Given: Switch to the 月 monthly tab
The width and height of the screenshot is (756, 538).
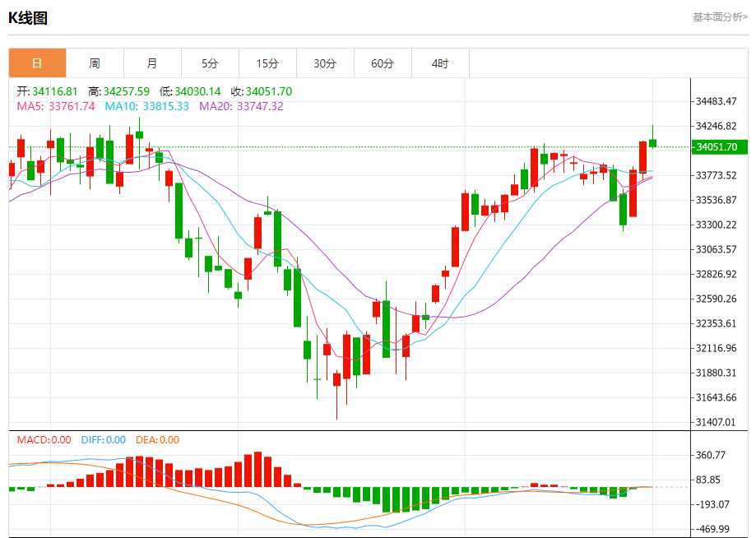Looking at the screenshot, I should [152, 63].
